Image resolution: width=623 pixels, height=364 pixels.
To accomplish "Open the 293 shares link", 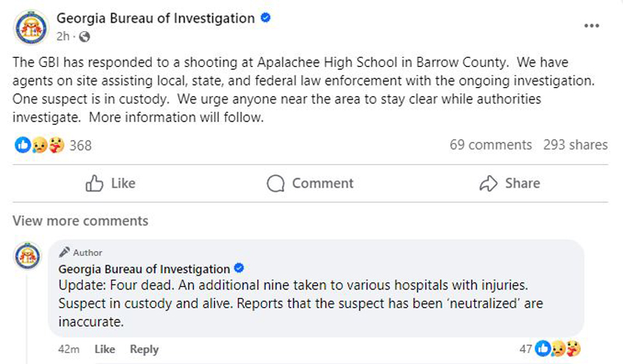I will click(x=575, y=145).
